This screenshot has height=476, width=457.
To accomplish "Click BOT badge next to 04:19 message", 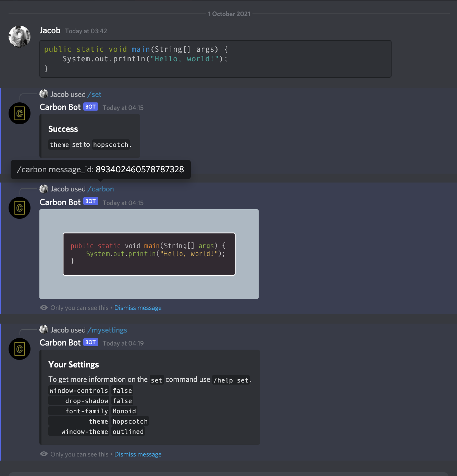I will pyautogui.click(x=91, y=342).
